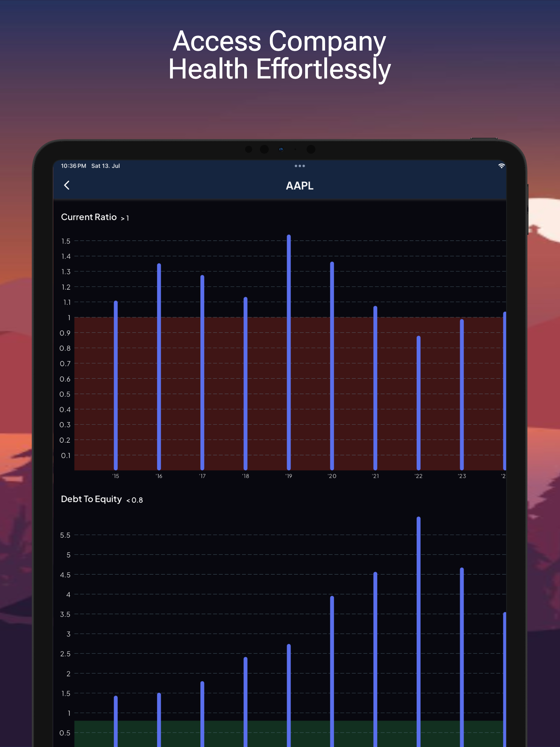Tap the '21 bar in Debt To Equity chart
The height and width of the screenshot is (747, 560).
(375, 659)
